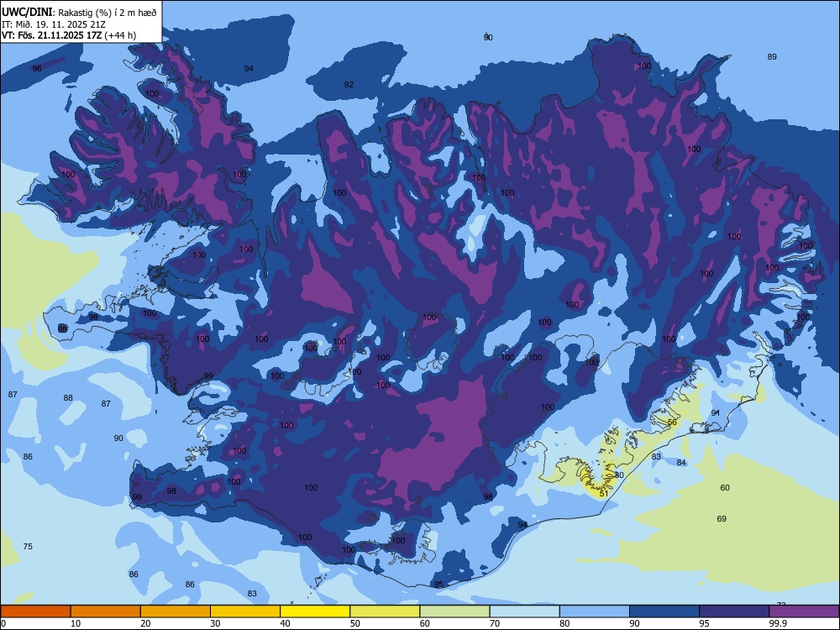840x630 pixels.
Task: Click the amber 20–30 legend swatch
Action: pyautogui.click(x=176, y=612)
